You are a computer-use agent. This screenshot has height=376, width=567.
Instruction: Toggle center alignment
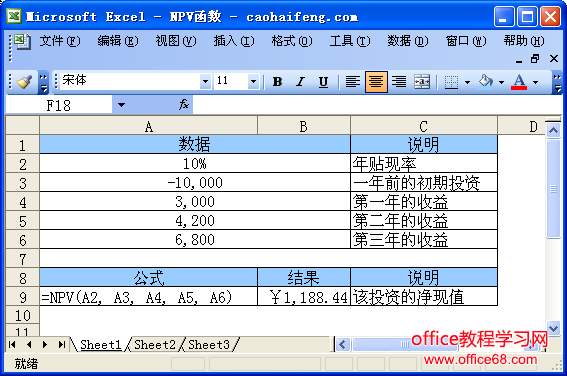(x=376, y=82)
